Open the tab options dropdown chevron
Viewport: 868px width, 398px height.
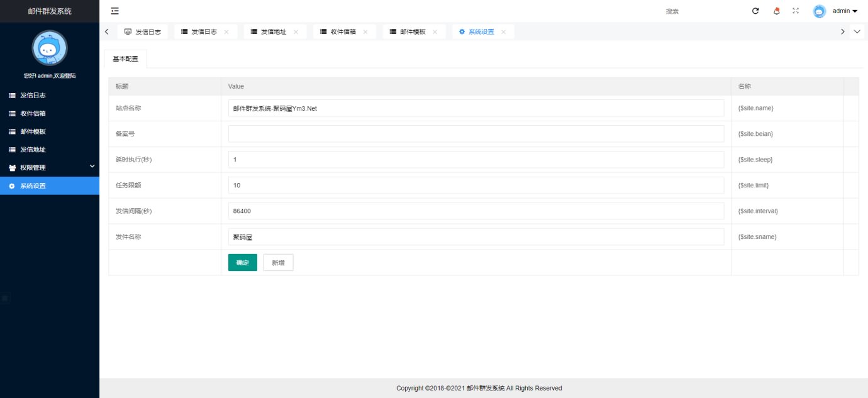click(x=857, y=32)
